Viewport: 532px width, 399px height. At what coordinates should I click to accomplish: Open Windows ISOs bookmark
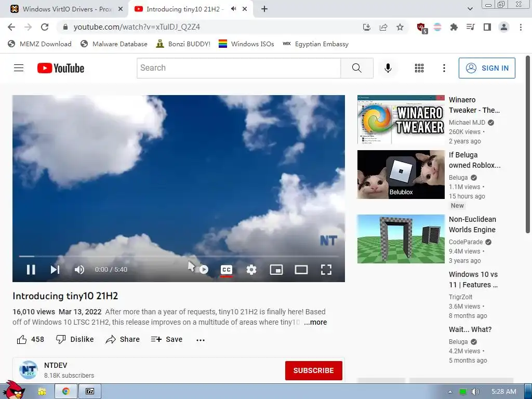click(x=246, y=44)
